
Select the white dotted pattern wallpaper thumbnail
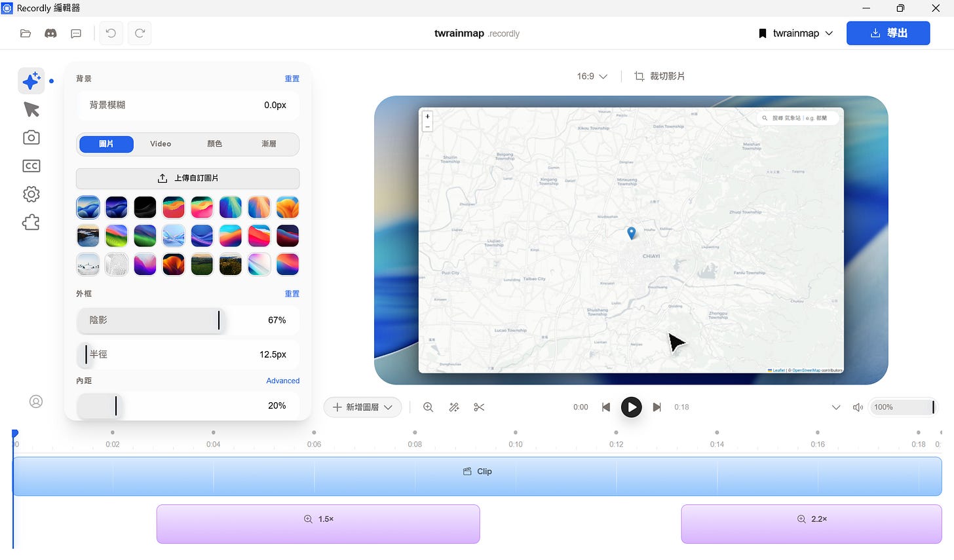point(117,265)
